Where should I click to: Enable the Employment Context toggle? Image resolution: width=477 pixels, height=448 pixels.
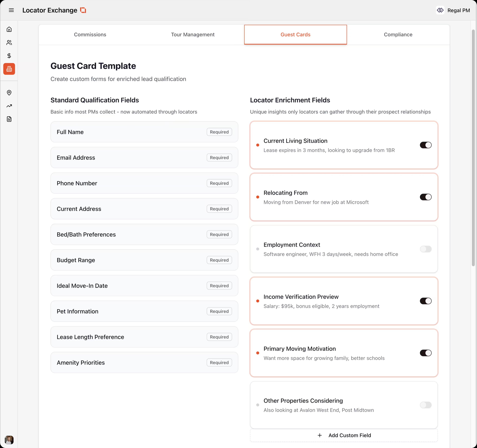coord(425,249)
